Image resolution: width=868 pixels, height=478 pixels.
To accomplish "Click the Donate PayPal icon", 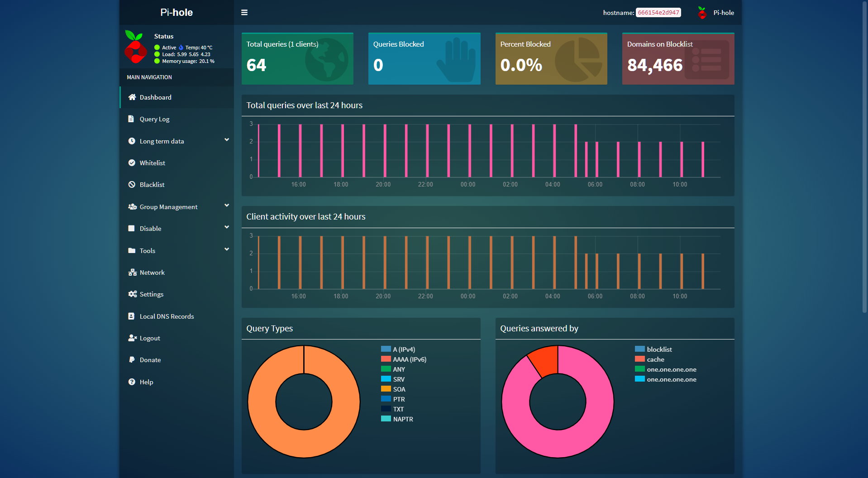I will pyautogui.click(x=132, y=360).
